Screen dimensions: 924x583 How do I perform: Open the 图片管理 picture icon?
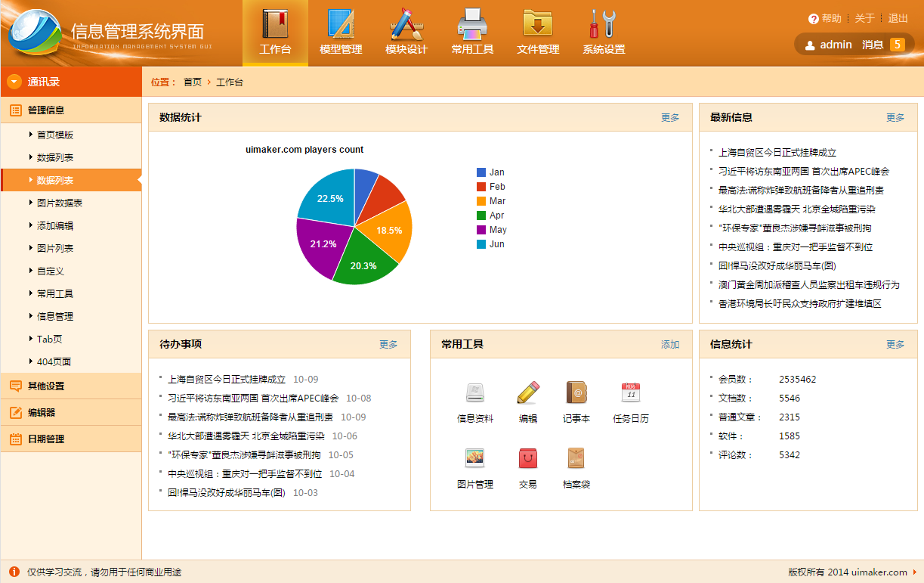tap(474, 458)
